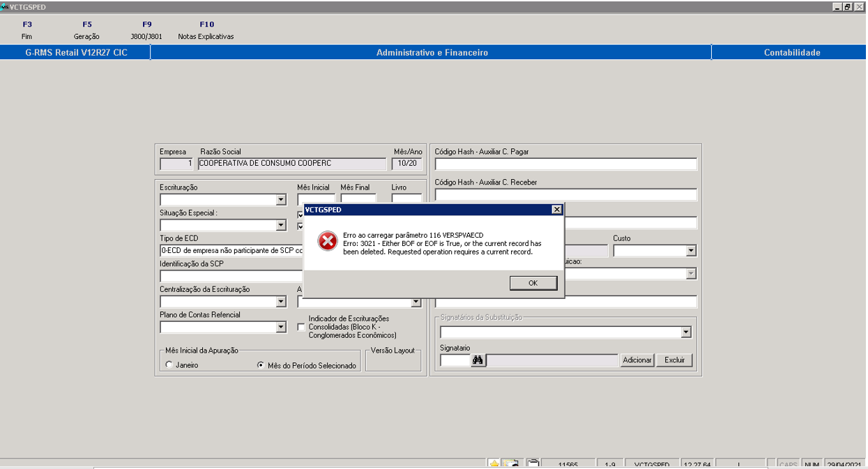Click F10 Notas Explicativas menu command
The width and height of the screenshot is (868, 469).
(206, 30)
